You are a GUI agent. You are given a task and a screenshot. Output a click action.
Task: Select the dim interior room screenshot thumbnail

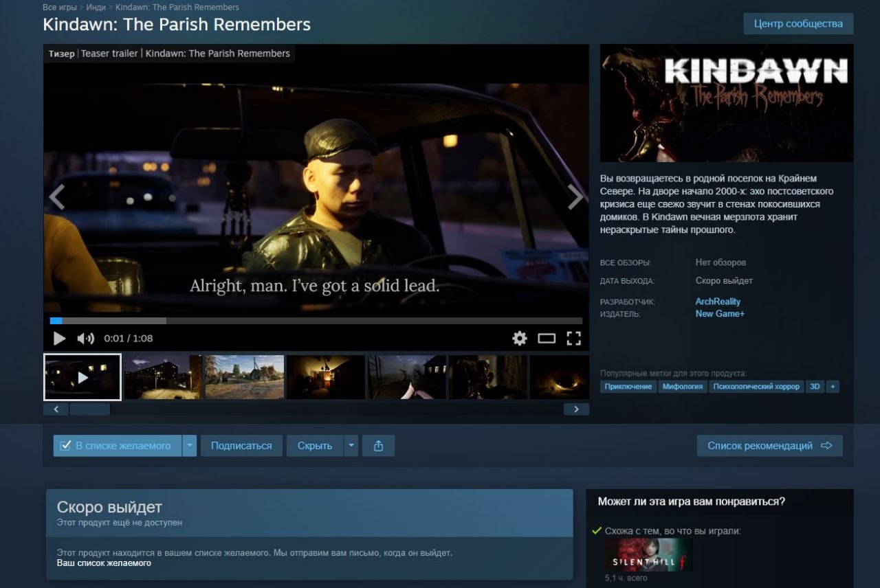tap(326, 377)
